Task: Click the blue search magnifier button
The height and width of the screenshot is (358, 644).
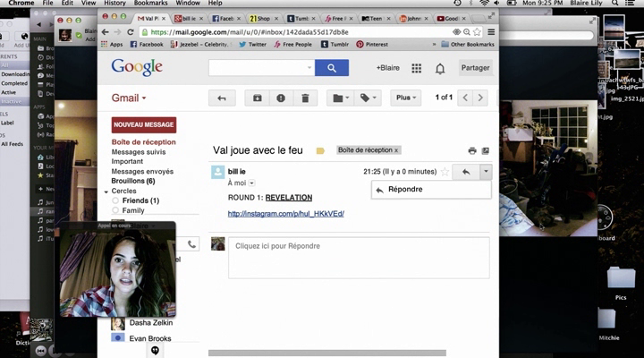Action: click(332, 68)
